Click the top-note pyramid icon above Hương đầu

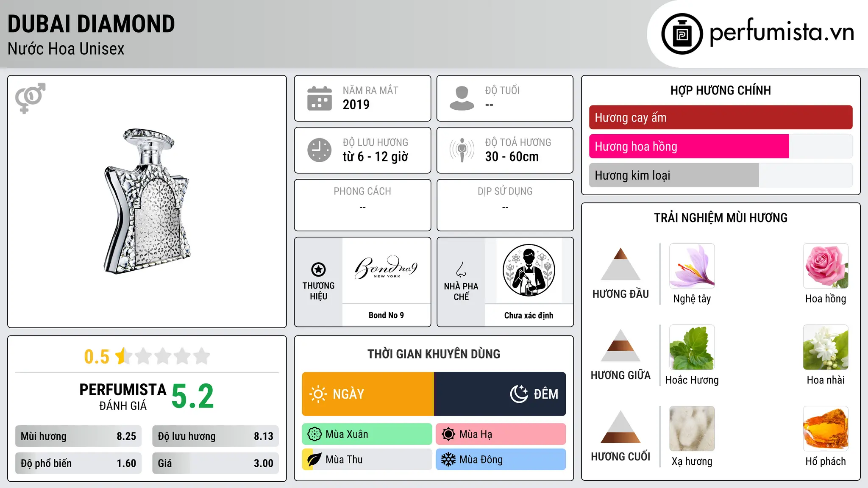pyautogui.click(x=620, y=264)
